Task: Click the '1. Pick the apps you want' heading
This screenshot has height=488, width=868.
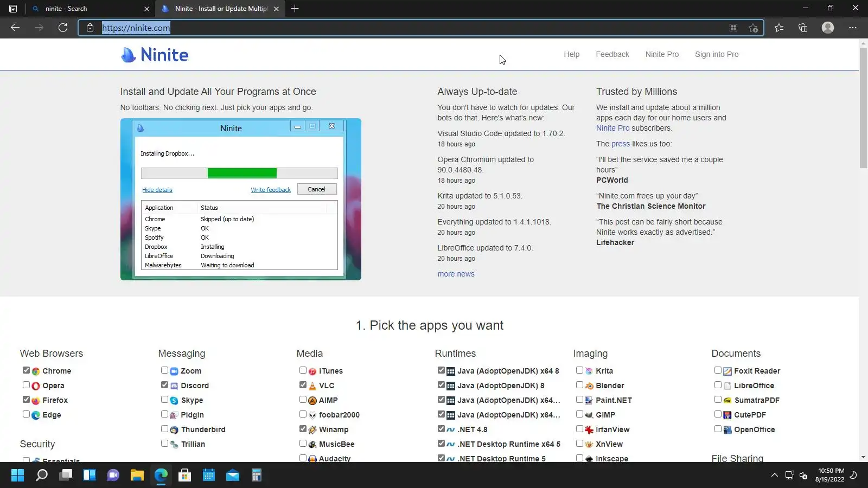Action: pos(430,326)
